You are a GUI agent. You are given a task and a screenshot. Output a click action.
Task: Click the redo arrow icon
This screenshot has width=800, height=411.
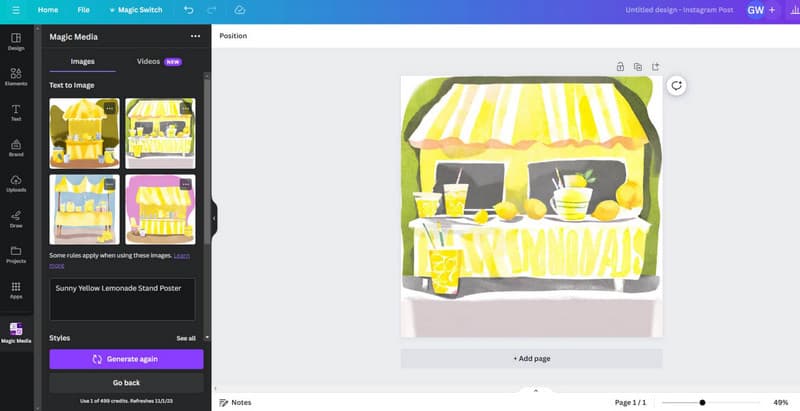[213, 10]
